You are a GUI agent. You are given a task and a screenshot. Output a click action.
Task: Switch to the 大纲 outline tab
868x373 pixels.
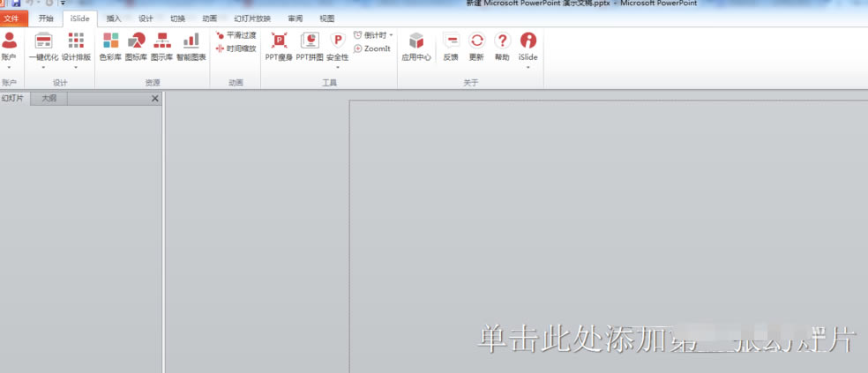pyautogui.click(x=49, y=99)
